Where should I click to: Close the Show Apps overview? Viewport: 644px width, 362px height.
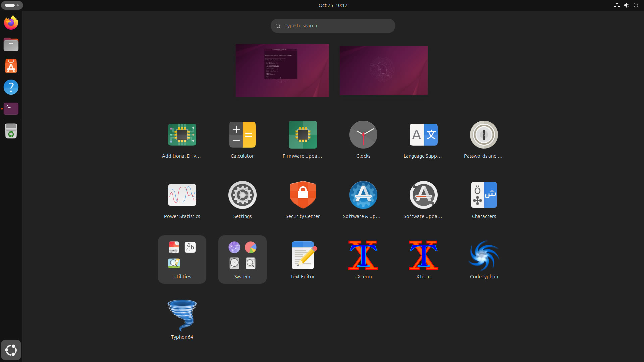(11, 350)
